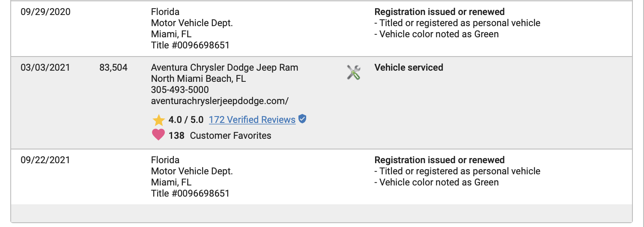The image size is (644, 227).
Task: Click the 09/29/2020 date entry
Action: point(45,12)
